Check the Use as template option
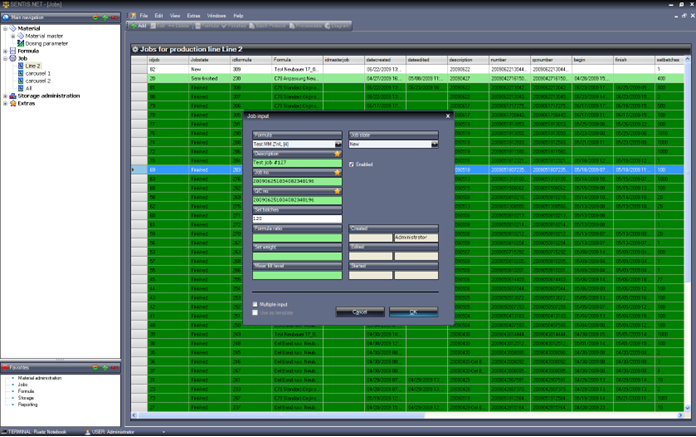Screen dimensions: 696x437 256,312
